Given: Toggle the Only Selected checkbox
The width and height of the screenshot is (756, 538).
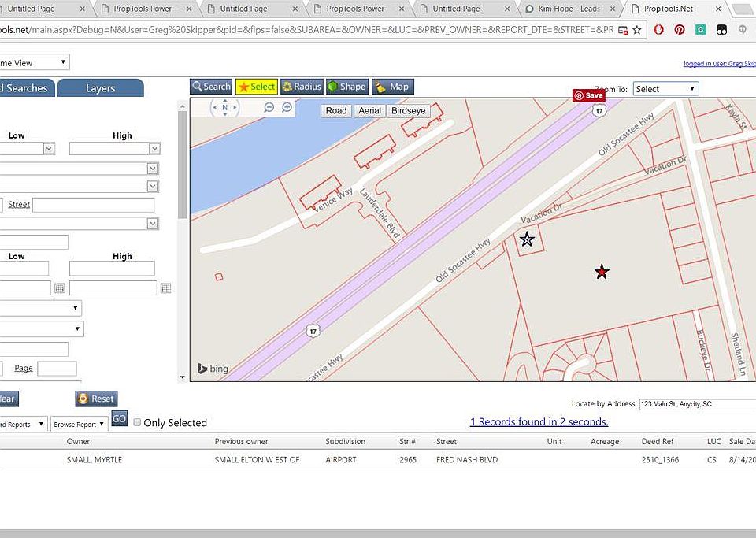Looking at the screenshot, I should coord(137,422).
